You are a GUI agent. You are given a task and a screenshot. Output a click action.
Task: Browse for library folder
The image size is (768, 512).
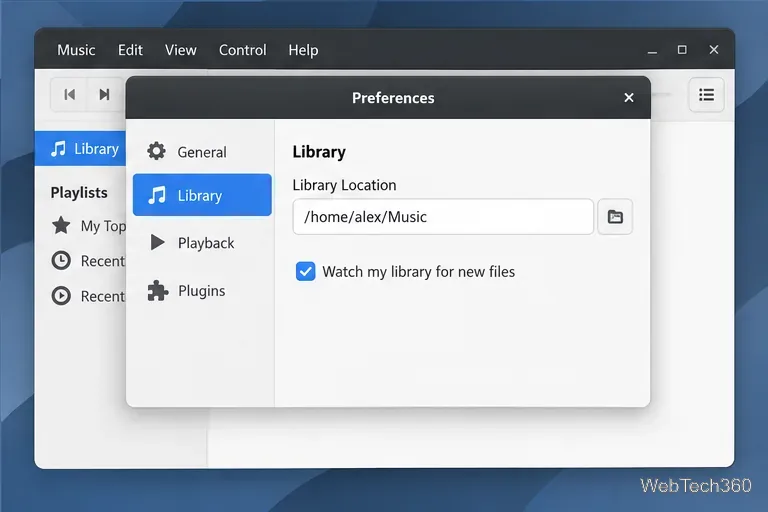pyautogui.click(x=615, y=217)
